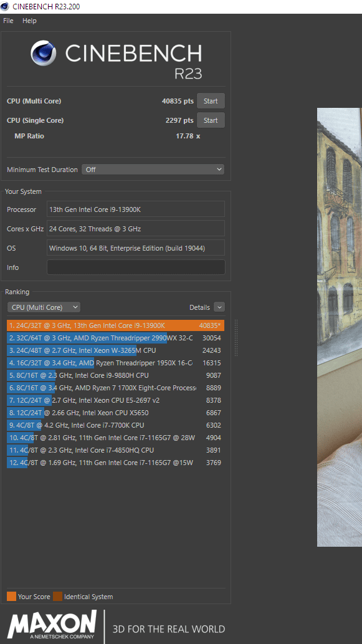Select ranking row Intel Core i7-7700K CPU
362x644 pixels.
[x=116, y=425]
